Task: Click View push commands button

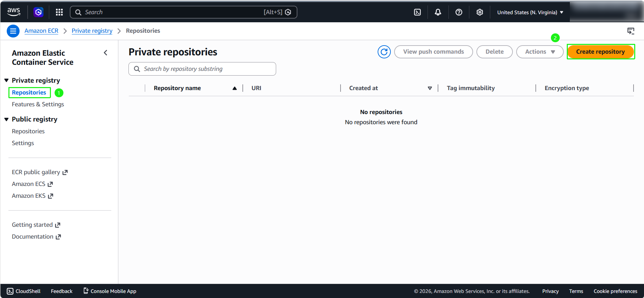Action: [434, 52]
